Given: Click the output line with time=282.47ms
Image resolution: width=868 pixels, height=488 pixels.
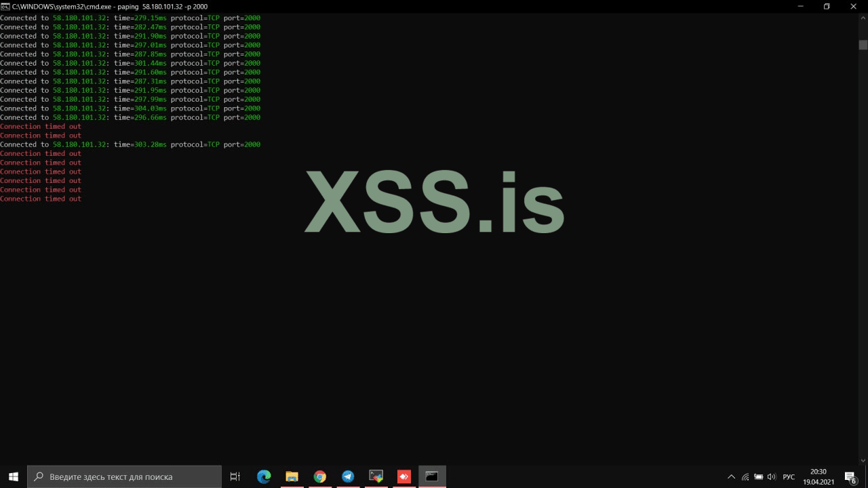Looking at the screenshot, I should 130,27.
